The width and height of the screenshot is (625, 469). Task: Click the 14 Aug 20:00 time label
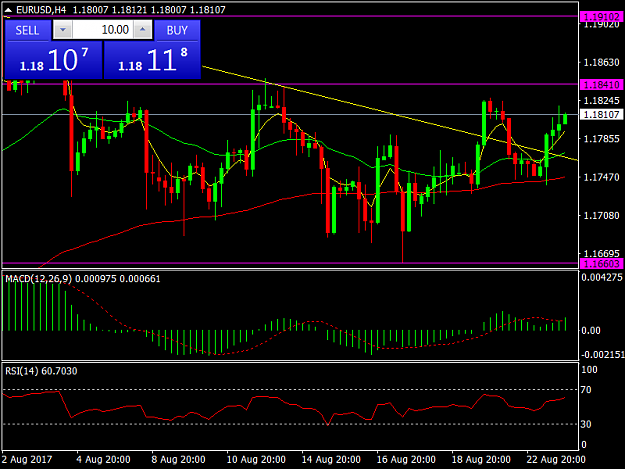[331, 459]
